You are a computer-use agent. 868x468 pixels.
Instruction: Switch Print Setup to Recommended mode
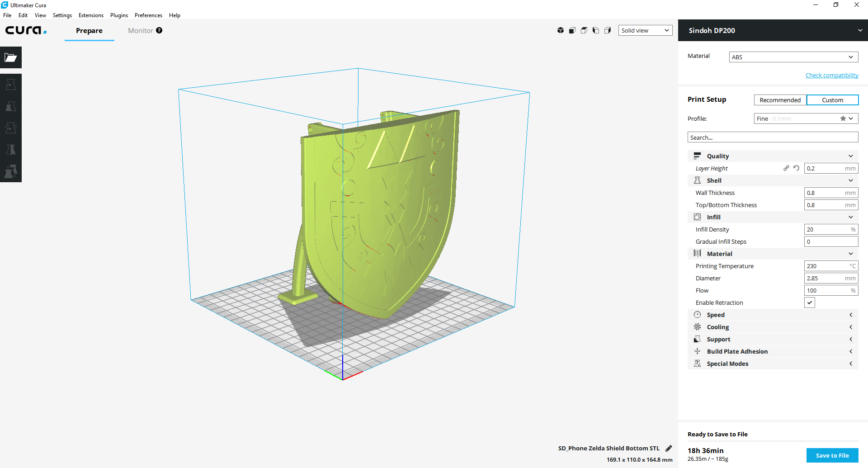pyautogui.click(x=780, y=100)
